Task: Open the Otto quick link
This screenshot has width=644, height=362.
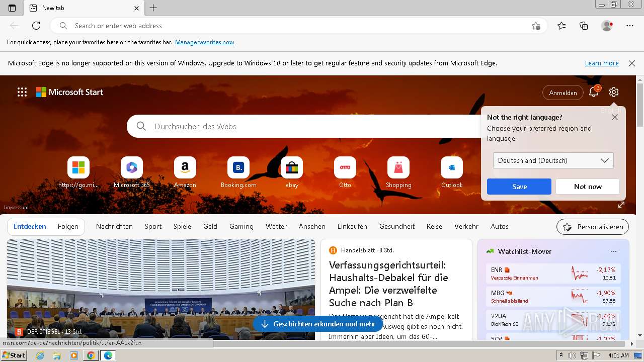Action: tap(345, 172)
